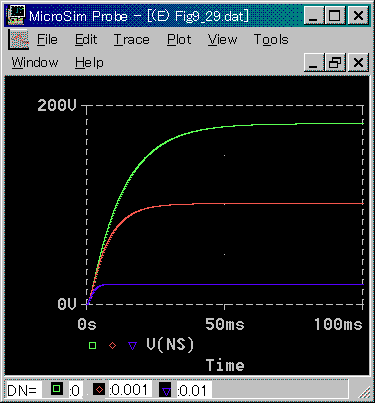Click the 0.001 value in status bar
This screenshot has width=375, height=403.
(129, 389)
